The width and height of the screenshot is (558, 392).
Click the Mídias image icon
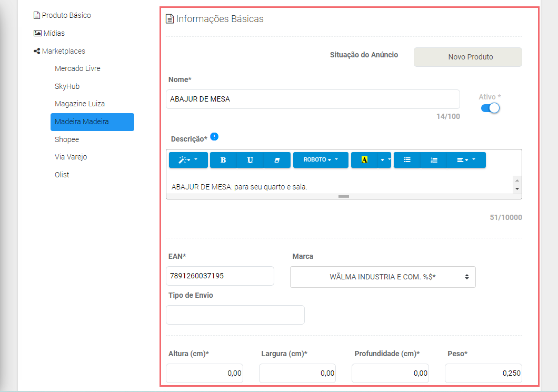[x=37, y=33]
